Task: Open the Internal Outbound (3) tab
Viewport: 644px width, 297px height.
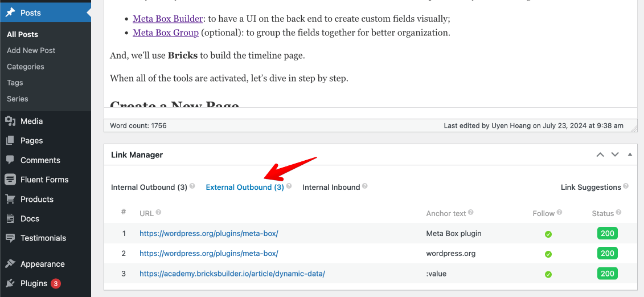Action: [x=149, y=187]
